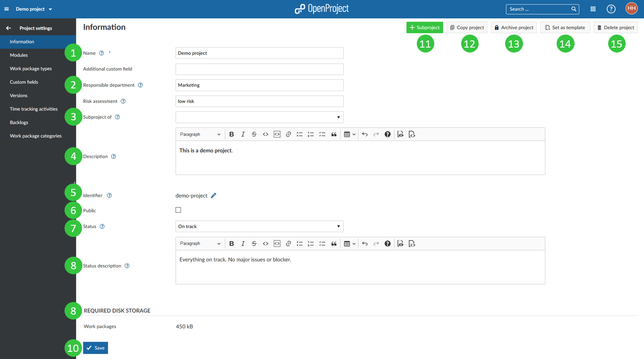The height and width of the screenshot is (359, 644).
Task: Select Information in the sidebar
Action: coord(38,42)
